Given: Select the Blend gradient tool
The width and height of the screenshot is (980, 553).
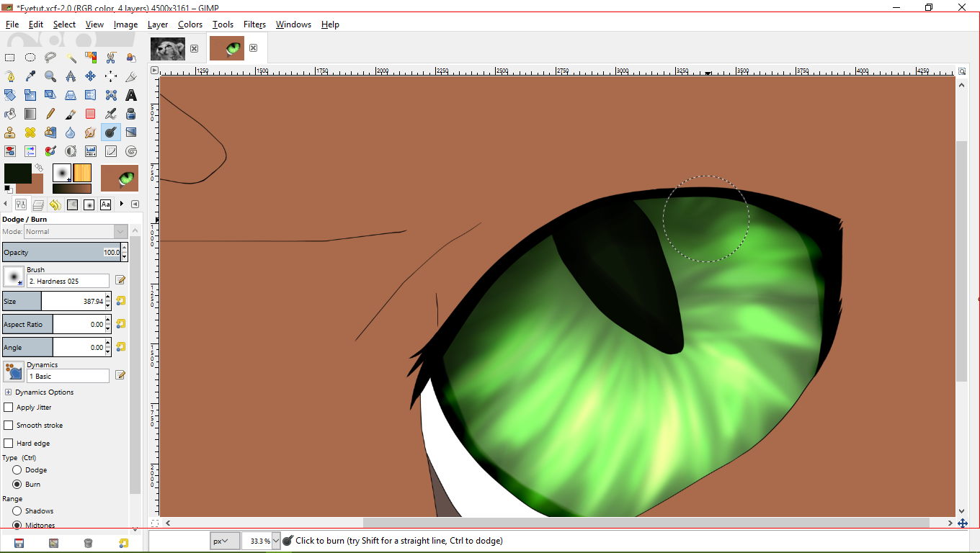Looking at the screenshot, I should 30,114.
